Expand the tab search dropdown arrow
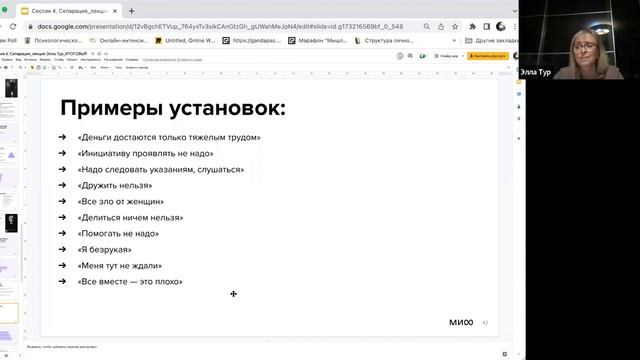The height and width of the screenshot is (360, 640). pyautogui.click(x=515, y=11)
